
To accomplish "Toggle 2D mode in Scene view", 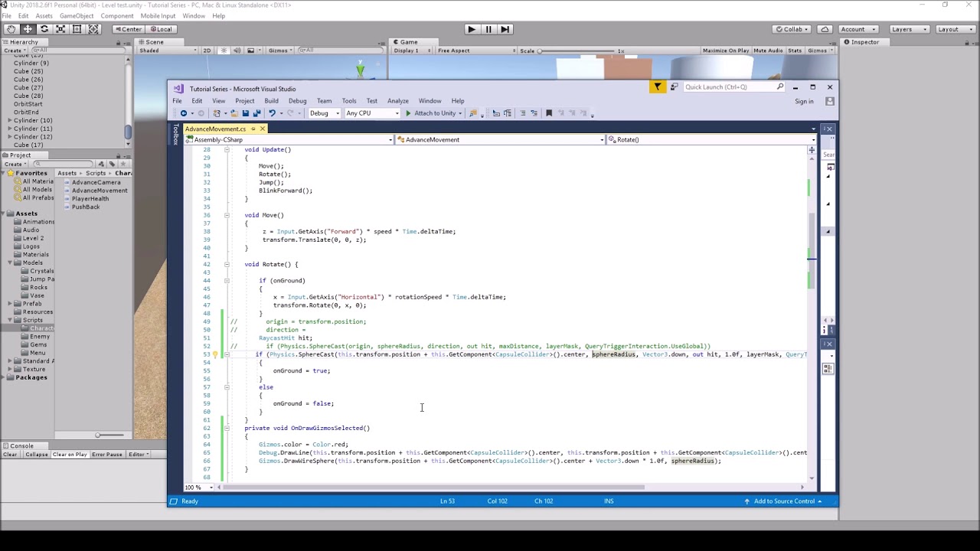I will [207, 51].
